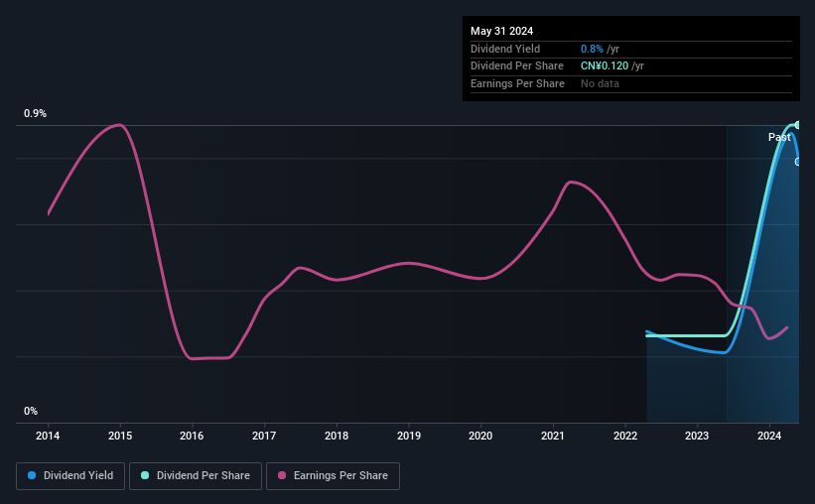Click the 0% y-axis label

[x=31, y=411]
